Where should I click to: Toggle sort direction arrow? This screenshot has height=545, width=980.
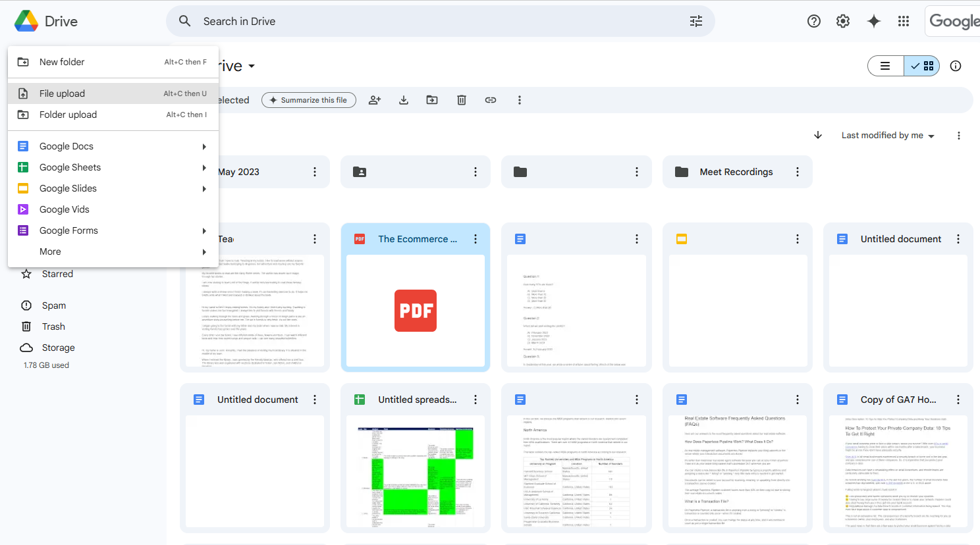[817, 135]
